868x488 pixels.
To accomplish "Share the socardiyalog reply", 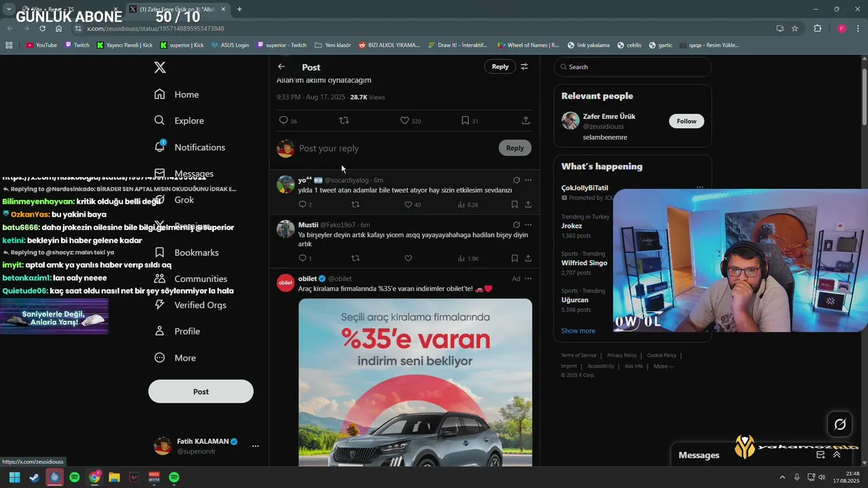I will point(528,205).
